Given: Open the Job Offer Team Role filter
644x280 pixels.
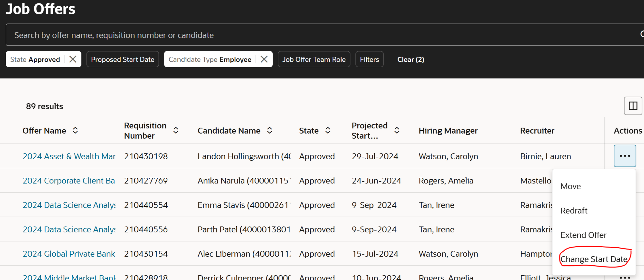Looking at the screenshot, I should pyautogui.click(x=314, y=59).
